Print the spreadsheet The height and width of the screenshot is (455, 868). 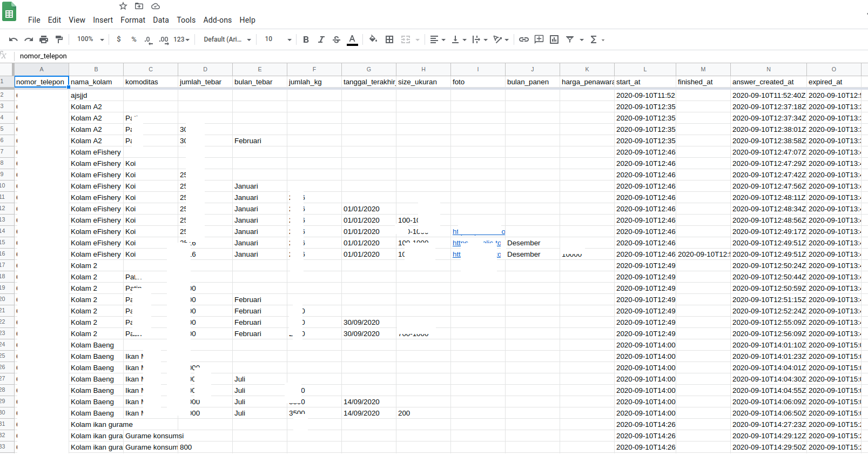(44, 39)
